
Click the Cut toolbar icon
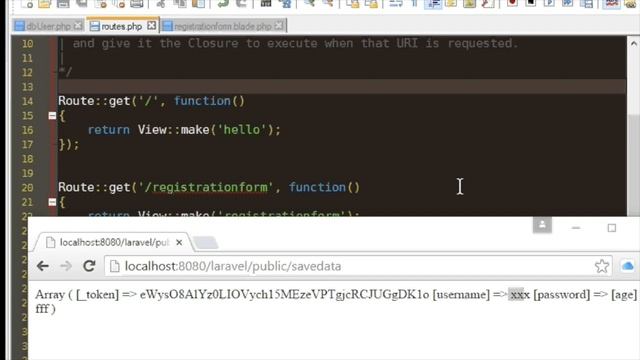pos(161,4)
